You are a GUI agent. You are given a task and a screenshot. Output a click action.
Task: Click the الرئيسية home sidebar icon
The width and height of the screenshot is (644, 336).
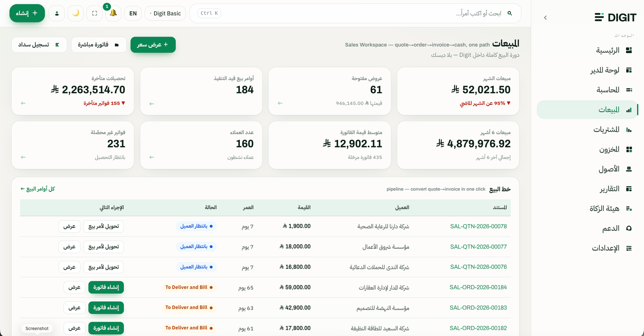pyautogui.click(x=629, y=50)
